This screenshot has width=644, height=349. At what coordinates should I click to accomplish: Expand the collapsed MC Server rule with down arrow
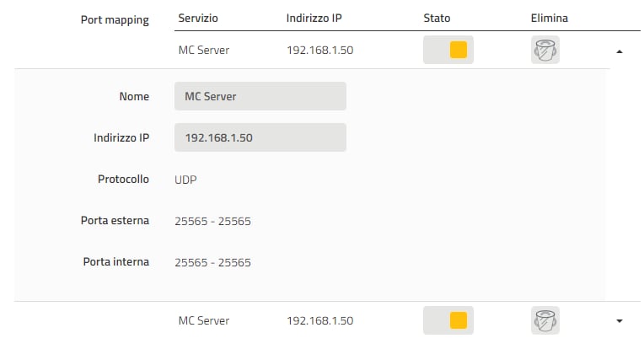tap(620, 321)
